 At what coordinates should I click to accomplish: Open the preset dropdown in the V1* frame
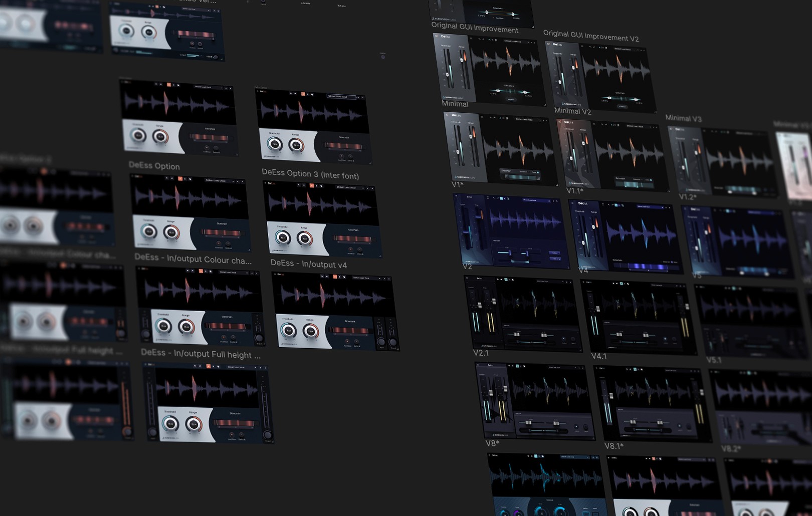pos(536,200)
